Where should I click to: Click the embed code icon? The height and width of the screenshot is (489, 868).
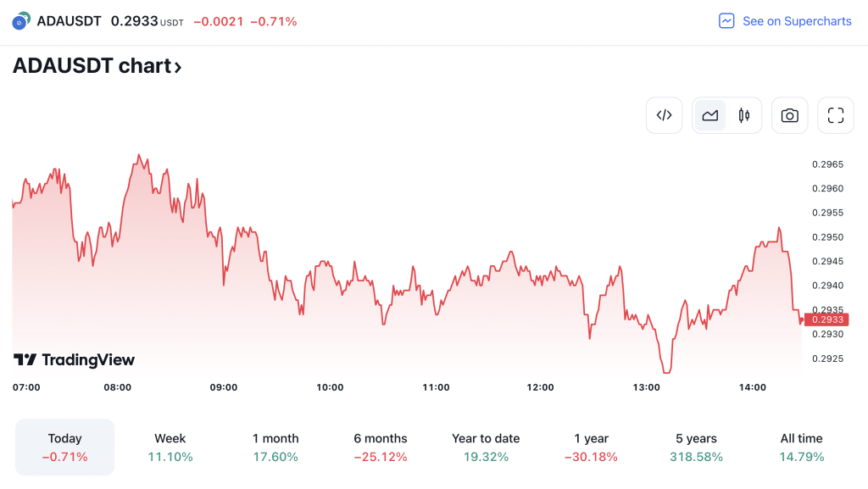click(664, 115)
